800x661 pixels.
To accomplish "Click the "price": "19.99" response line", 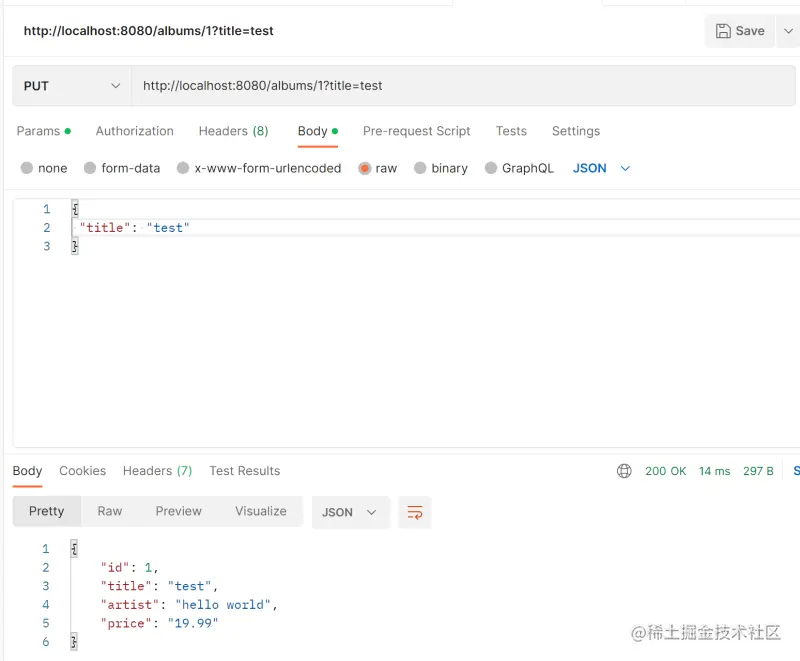I will (159, 623).
